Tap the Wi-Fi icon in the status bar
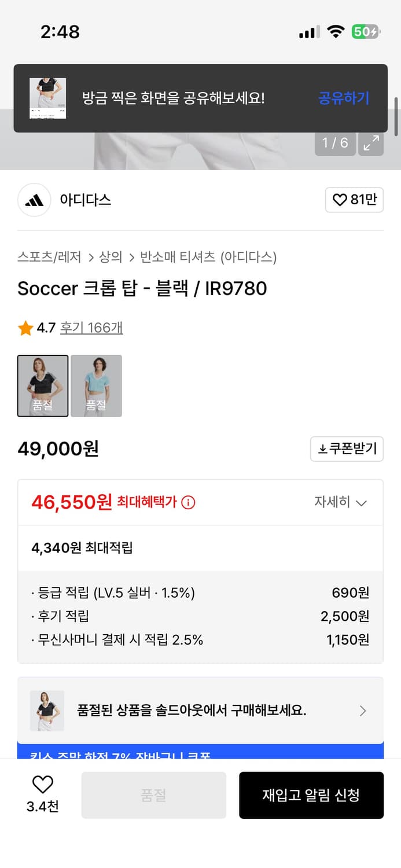The width and height of the screenshot is (401, 868). [336, 32]
